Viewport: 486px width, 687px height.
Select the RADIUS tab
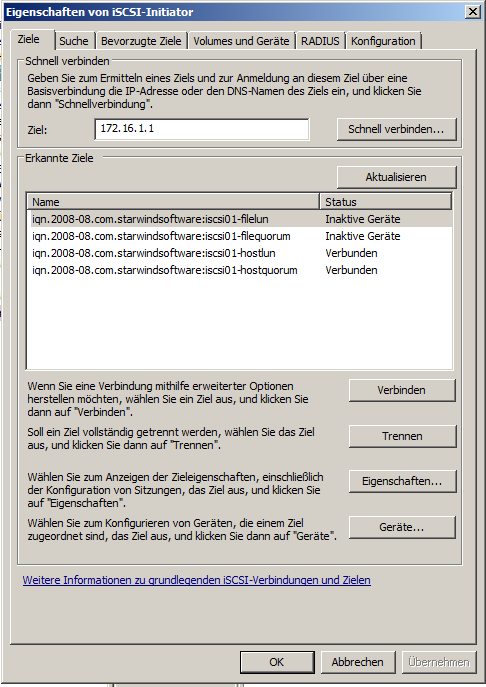320,41
